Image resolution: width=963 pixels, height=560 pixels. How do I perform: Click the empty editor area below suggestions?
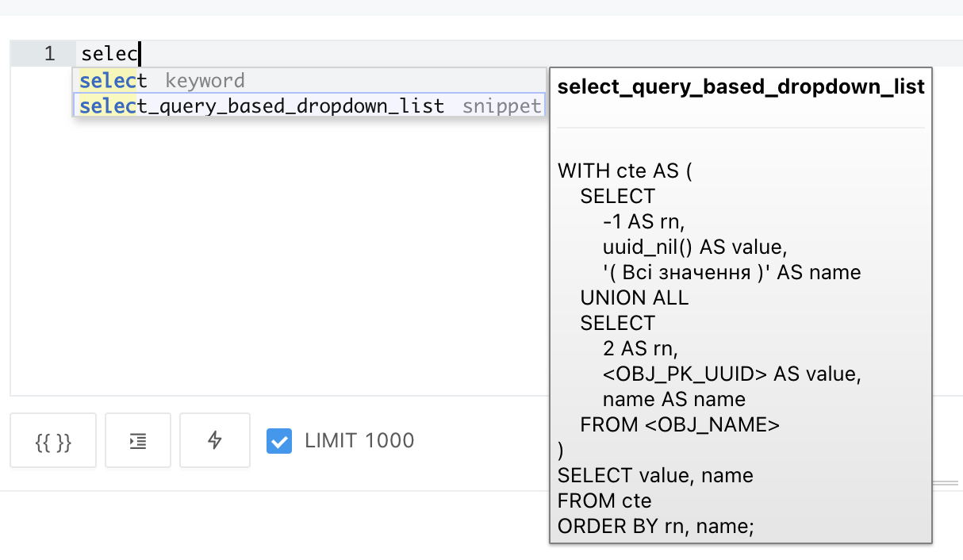pos(278,254)
